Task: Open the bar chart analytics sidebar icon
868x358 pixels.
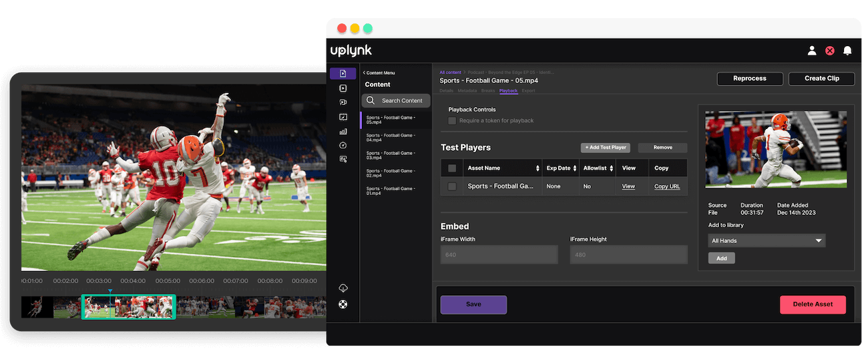Action: click(343, 132)
